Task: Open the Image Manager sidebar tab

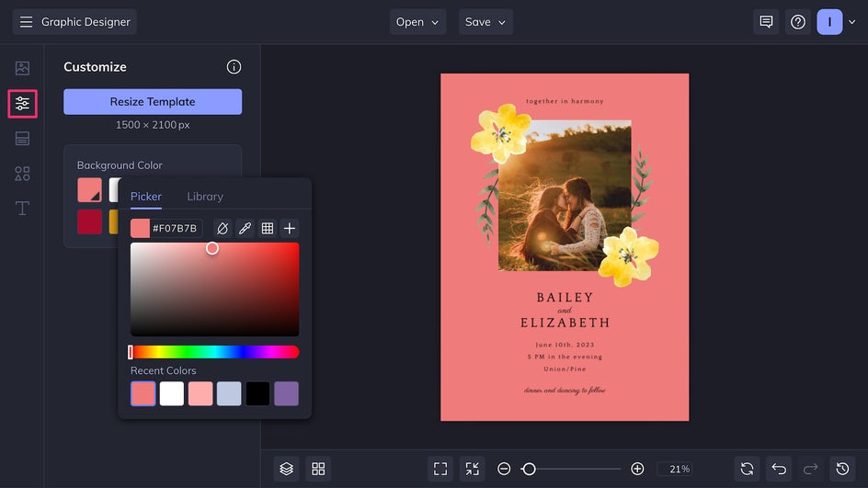Action: pyautogui.click(x=22, y=68)
